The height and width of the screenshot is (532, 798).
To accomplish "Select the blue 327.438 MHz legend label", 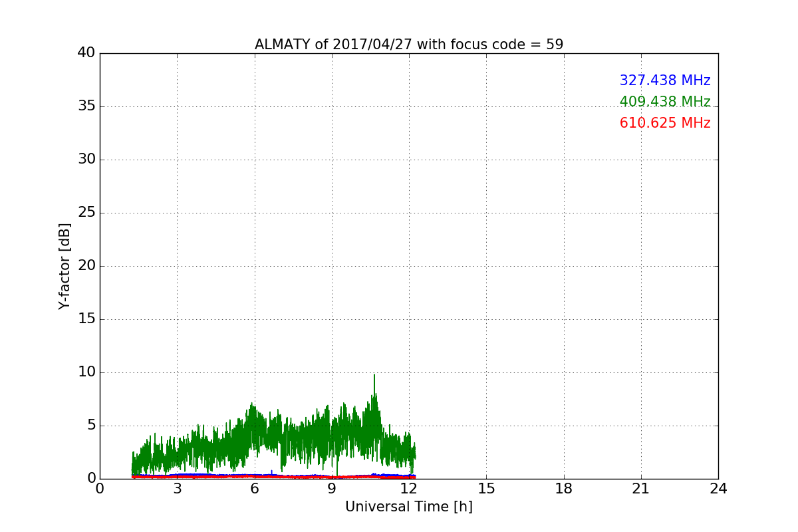I will 665,80.
